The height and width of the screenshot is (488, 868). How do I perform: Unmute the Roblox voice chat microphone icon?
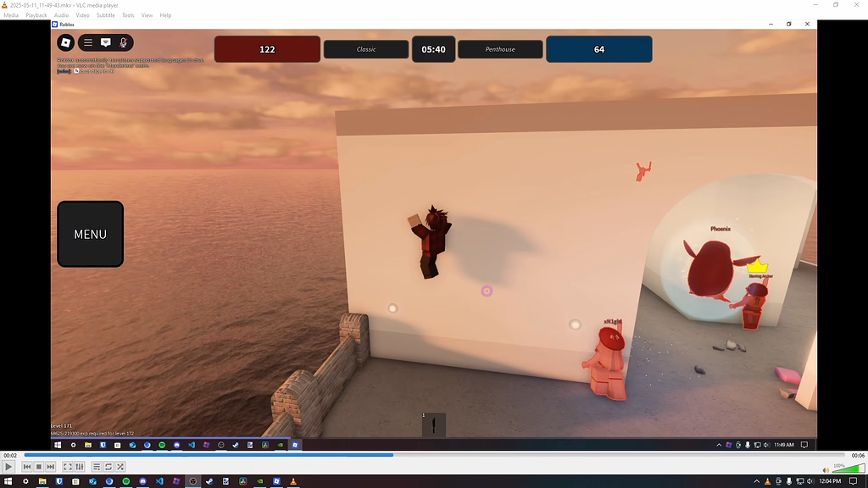pos(124,42)
